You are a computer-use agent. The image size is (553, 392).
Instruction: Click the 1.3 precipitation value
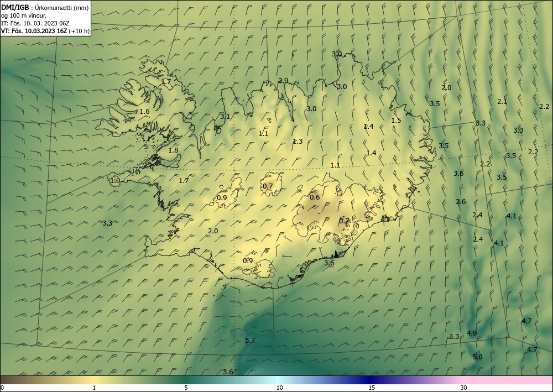pos(298,142)
